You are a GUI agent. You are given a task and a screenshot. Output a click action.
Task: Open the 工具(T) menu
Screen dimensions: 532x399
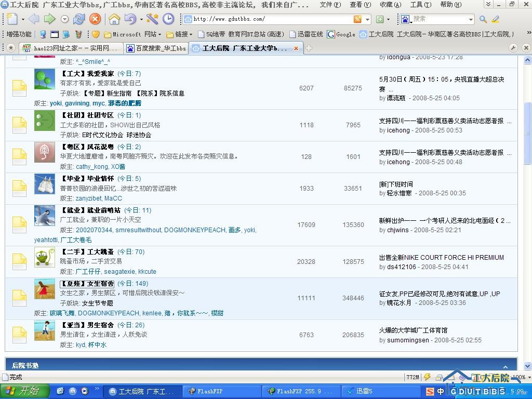(x=420, y=5)
